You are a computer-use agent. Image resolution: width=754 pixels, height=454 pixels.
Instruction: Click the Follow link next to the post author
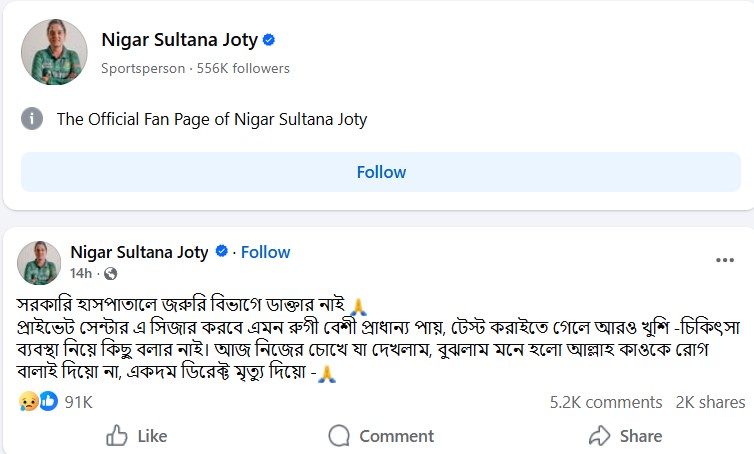click(x=265, y=252)
